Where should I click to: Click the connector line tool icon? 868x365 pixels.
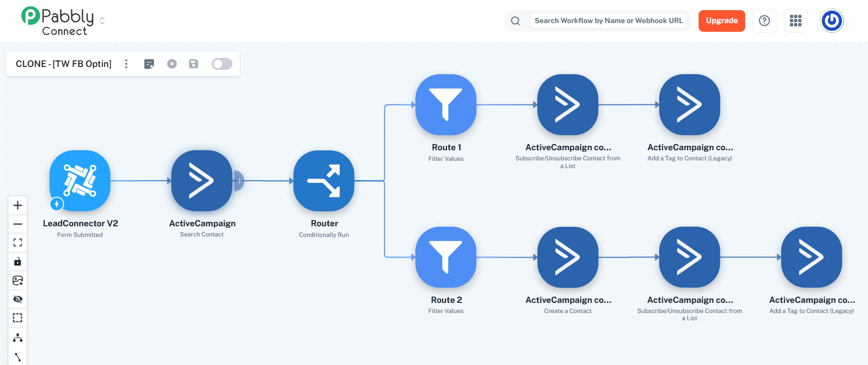point(18,357)
